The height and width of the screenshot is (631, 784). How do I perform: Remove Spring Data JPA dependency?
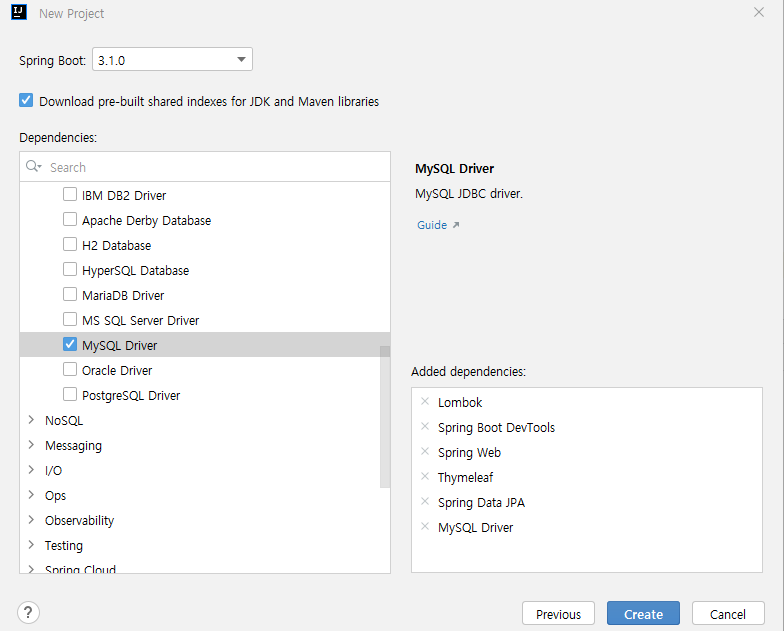point(425,502)
